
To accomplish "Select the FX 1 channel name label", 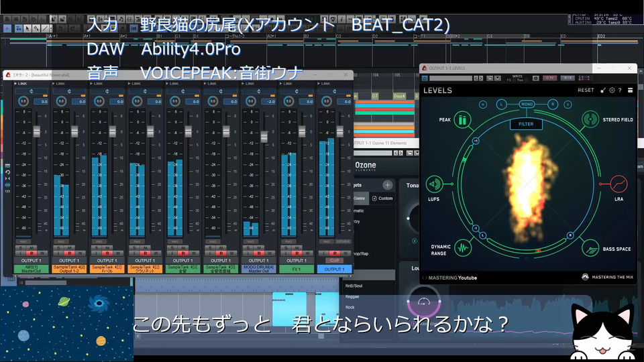I will click(297, 269).
